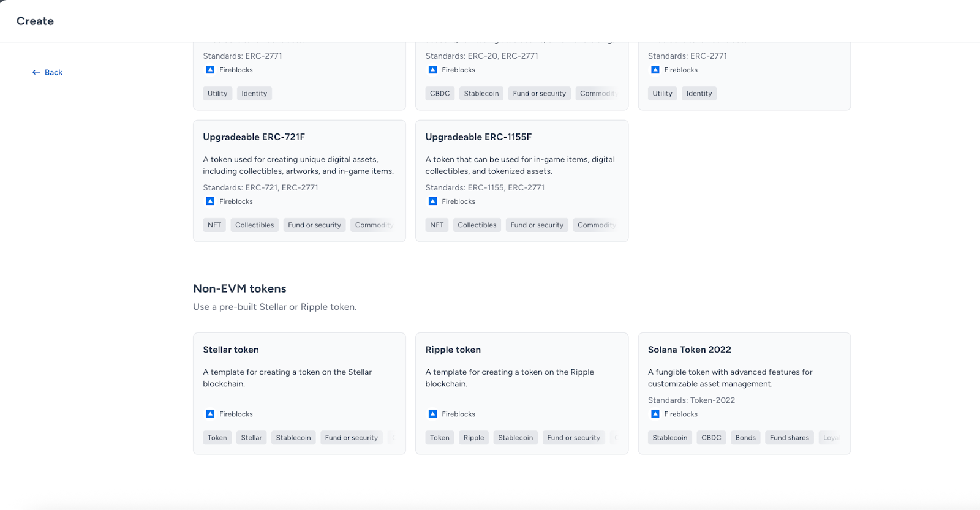Click the Non-EVM tokens heading

(239, 288)
